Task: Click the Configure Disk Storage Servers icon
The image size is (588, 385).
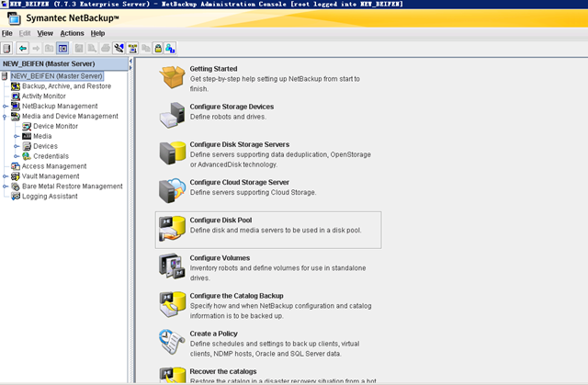Action: click(172, 153)
